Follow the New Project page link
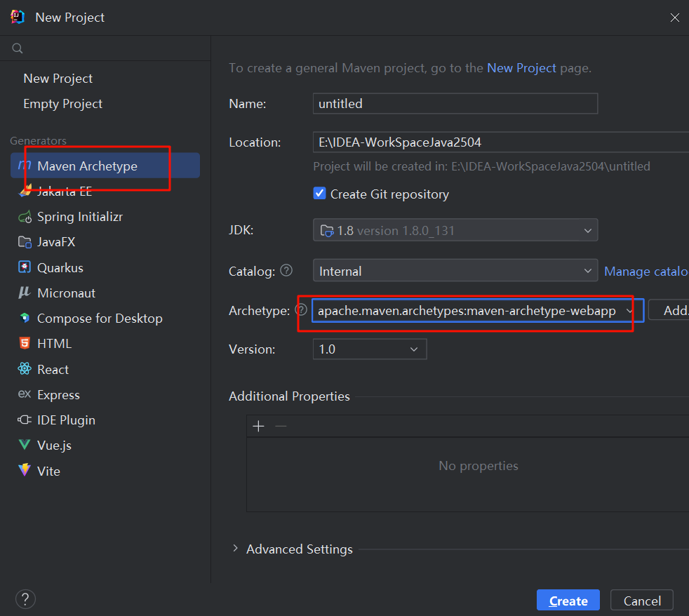689x616 pixels. (521, 68)
